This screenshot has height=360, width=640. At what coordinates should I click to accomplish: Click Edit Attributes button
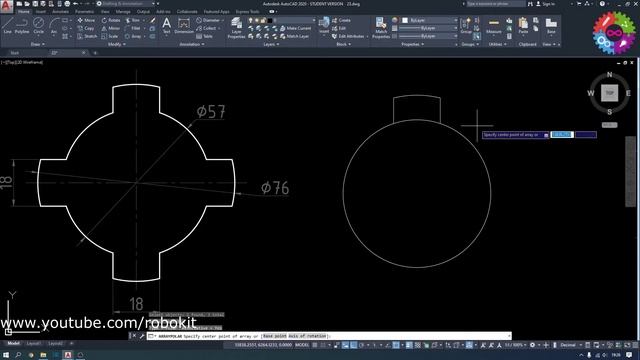[x=348, y=36]
